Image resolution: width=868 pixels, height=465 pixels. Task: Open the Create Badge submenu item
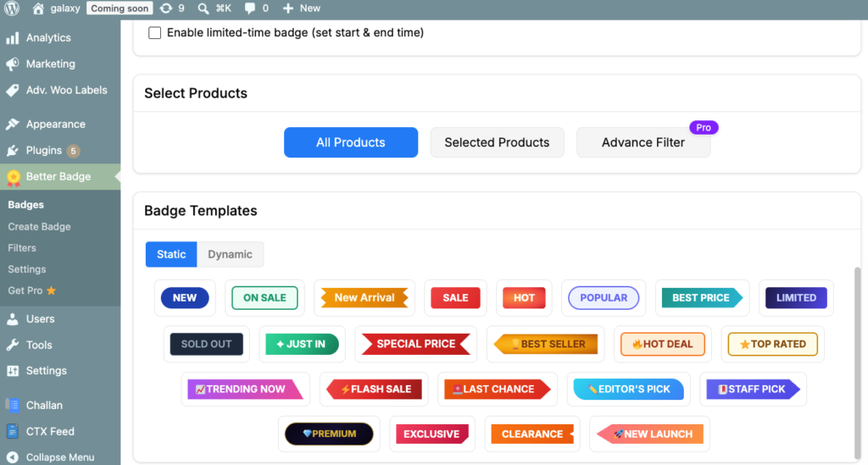pos(39,227)
